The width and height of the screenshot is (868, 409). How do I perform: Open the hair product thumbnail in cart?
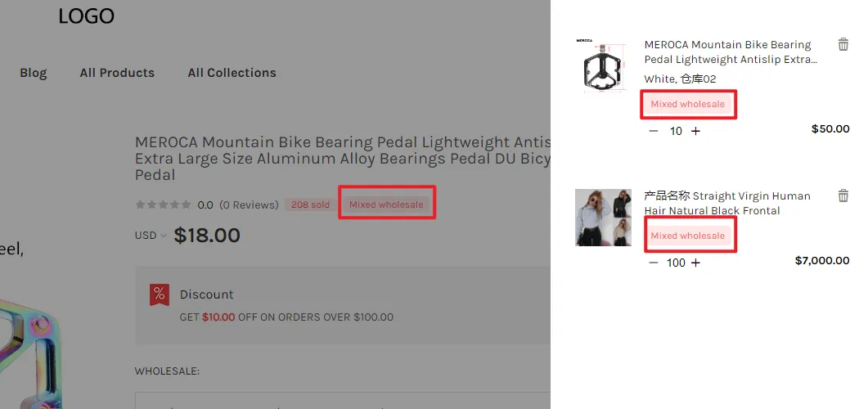(603, 218)
